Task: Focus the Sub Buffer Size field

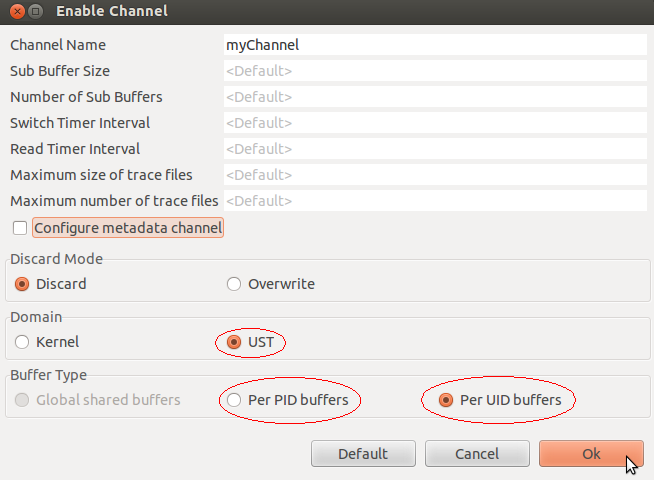Action: coord(435,71)
